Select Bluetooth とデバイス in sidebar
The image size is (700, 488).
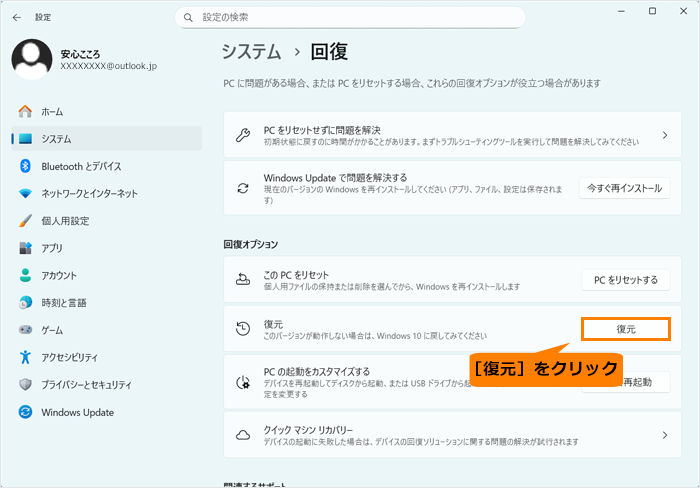tap(81, 166)
